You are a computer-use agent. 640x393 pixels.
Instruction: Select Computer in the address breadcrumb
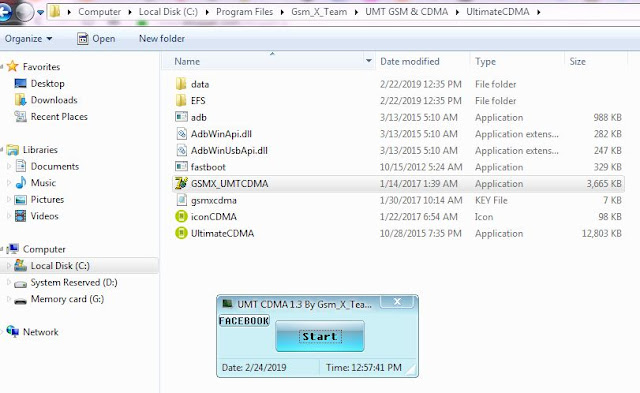point(99,12)
